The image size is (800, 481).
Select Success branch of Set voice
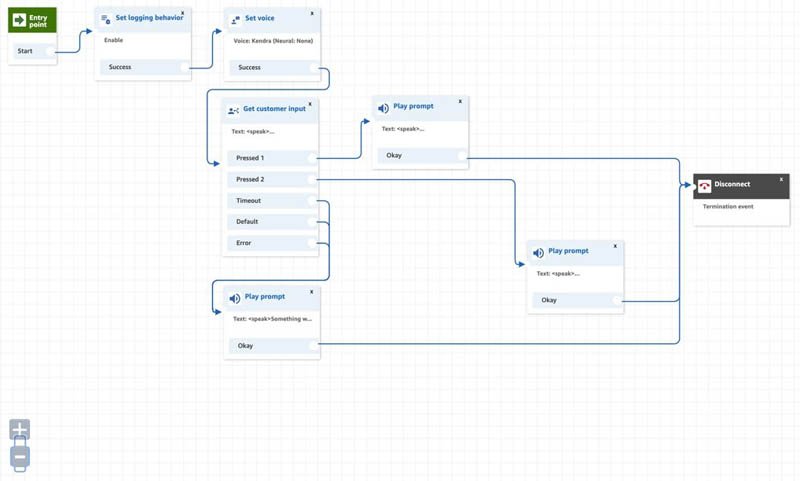pyautogui.click(x=274, y=67)
